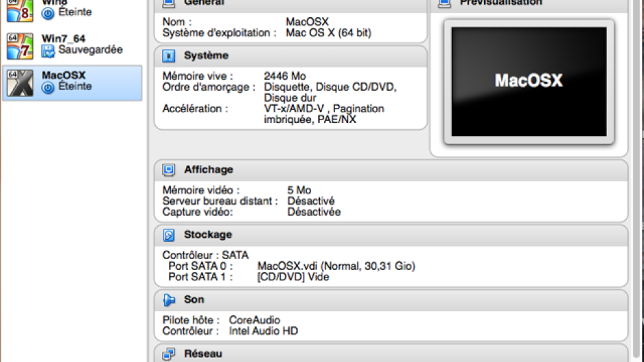Click the Win7_64 VM icon
This screenshot has height=362, width=644.
click(20, 46)
